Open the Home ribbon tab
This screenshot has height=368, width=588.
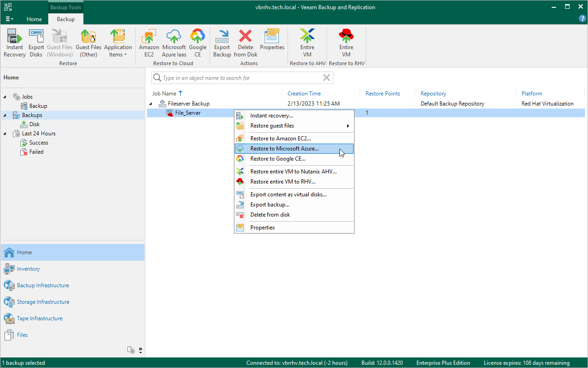tap(34, 19)
